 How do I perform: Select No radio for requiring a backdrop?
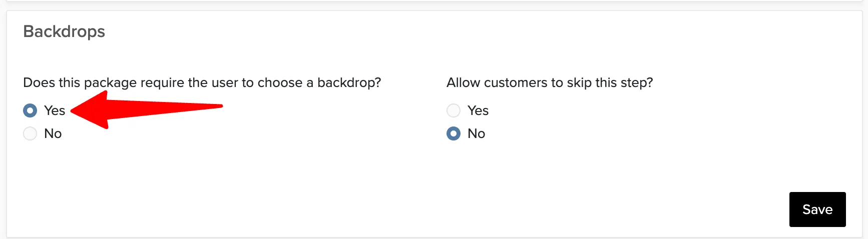30,133
